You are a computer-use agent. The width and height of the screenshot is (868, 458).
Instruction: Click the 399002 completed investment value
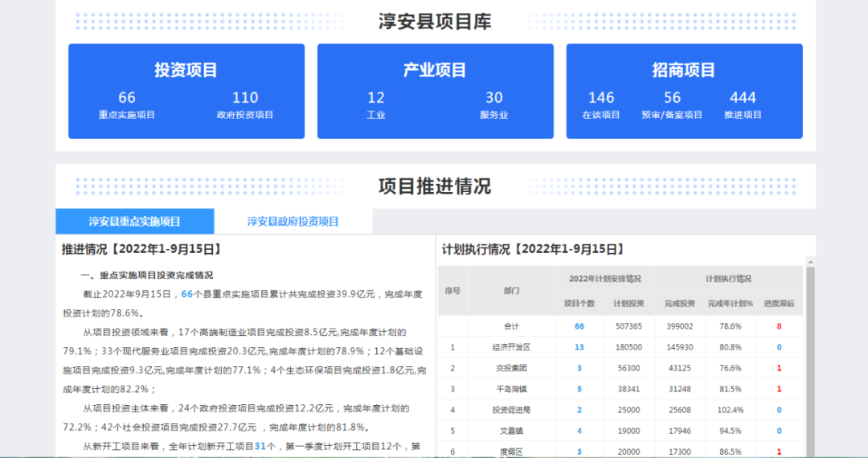[x=680, y=326]
